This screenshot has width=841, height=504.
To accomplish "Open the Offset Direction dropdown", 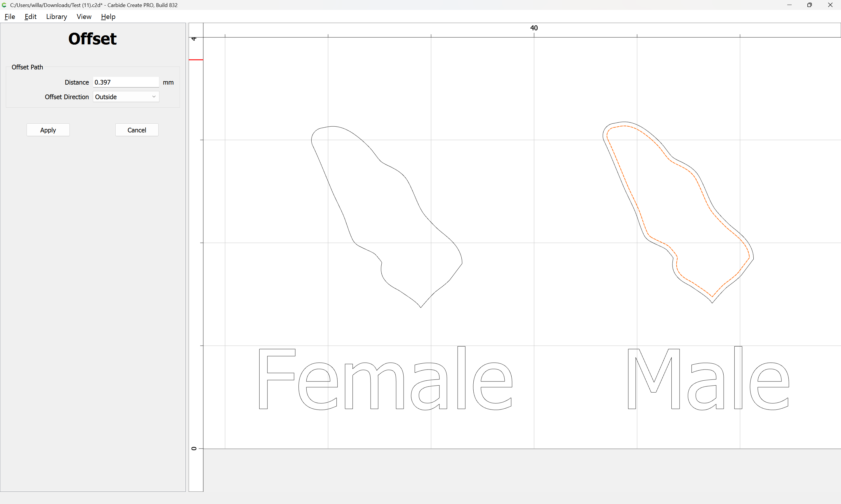I will 126,97.
